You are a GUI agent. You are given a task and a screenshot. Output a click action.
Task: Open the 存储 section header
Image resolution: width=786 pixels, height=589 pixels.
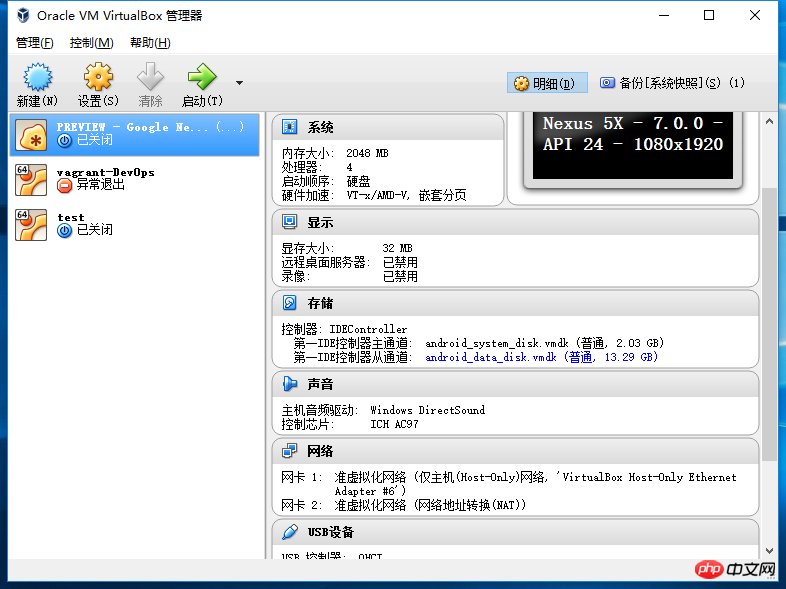click(515, 303)
